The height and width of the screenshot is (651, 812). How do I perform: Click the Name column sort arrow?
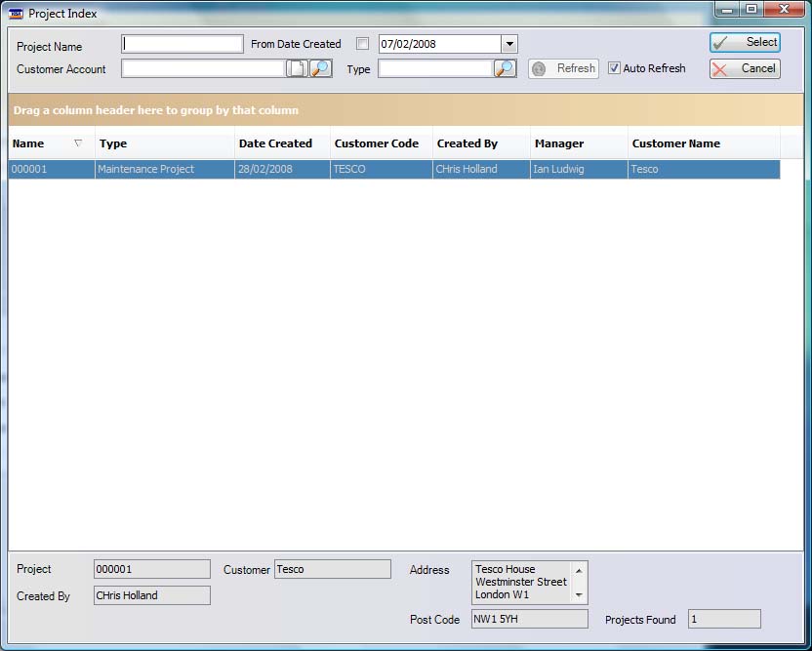(x=78, y=143)
